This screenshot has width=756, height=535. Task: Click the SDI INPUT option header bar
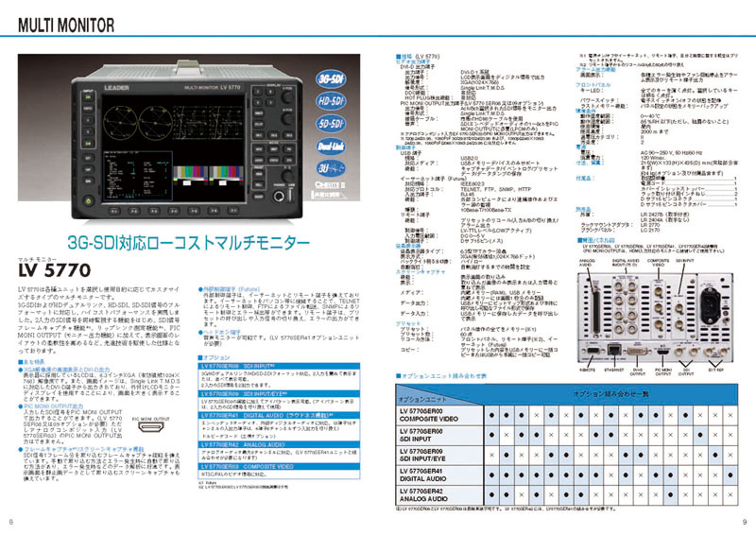(279, 366)
